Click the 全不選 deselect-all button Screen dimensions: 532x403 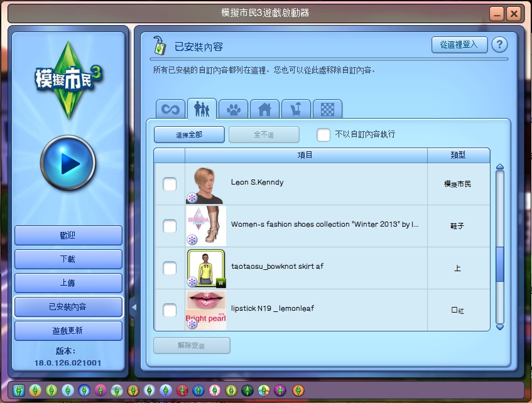[264, 135]
